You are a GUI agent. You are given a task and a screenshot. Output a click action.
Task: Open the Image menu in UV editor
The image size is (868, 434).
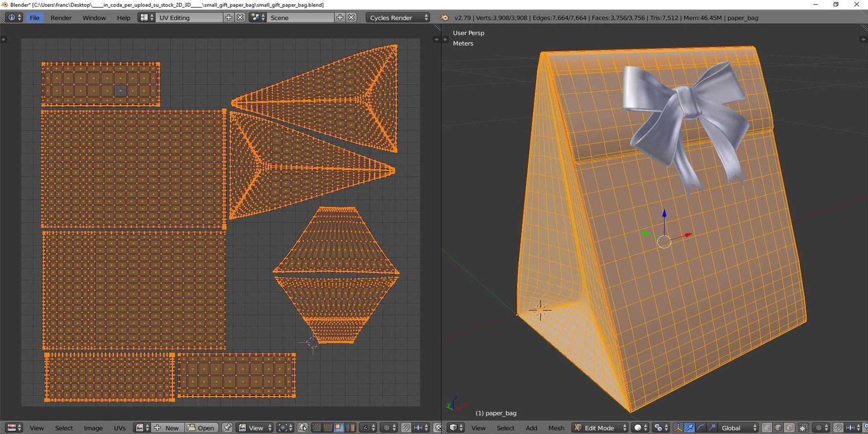[x=93, y=428]
